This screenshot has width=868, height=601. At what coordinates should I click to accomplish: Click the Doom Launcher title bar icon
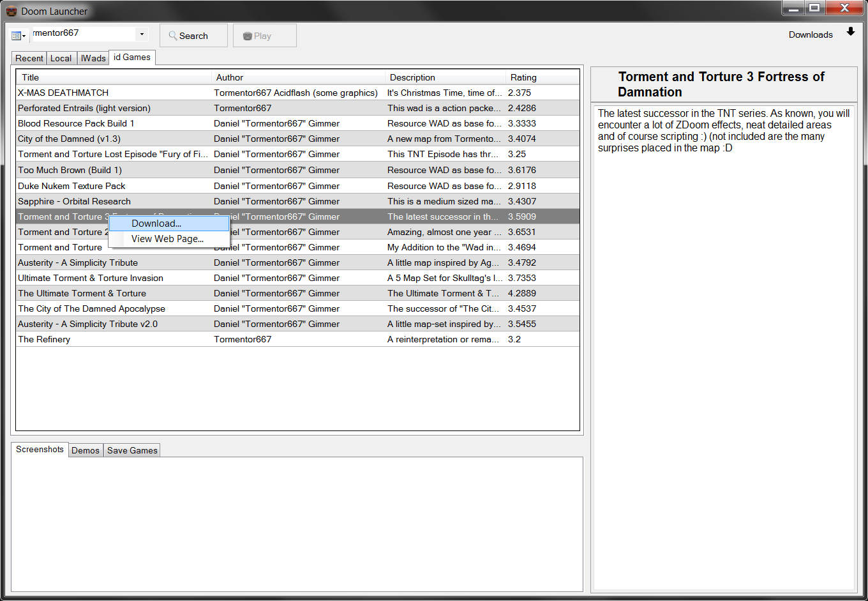pyautogui.click(x=11, y=11)
